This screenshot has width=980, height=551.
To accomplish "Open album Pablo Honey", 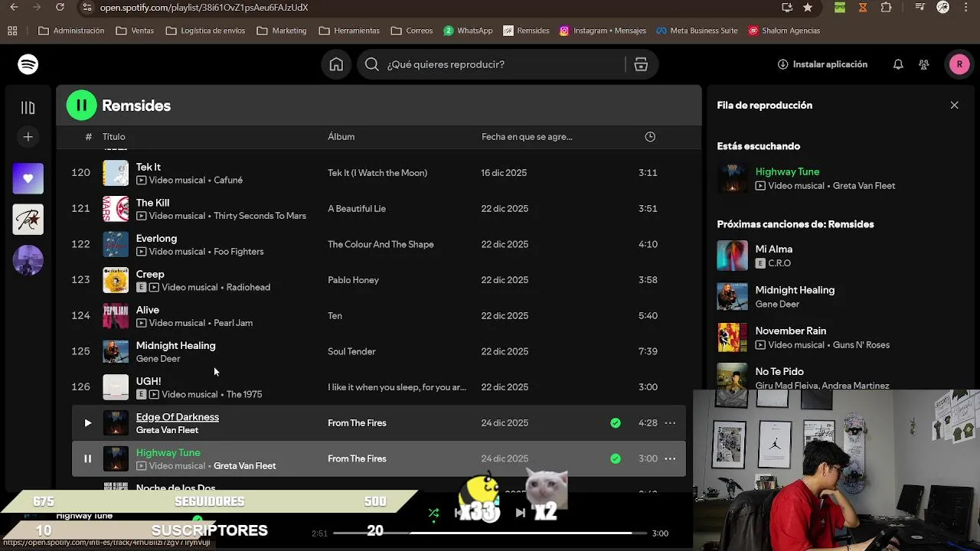I will [x=353, y=280].
